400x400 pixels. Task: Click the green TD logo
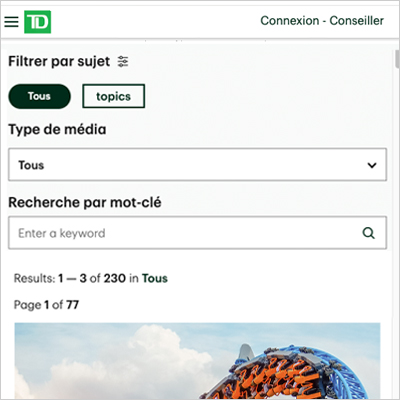point(37,22)
